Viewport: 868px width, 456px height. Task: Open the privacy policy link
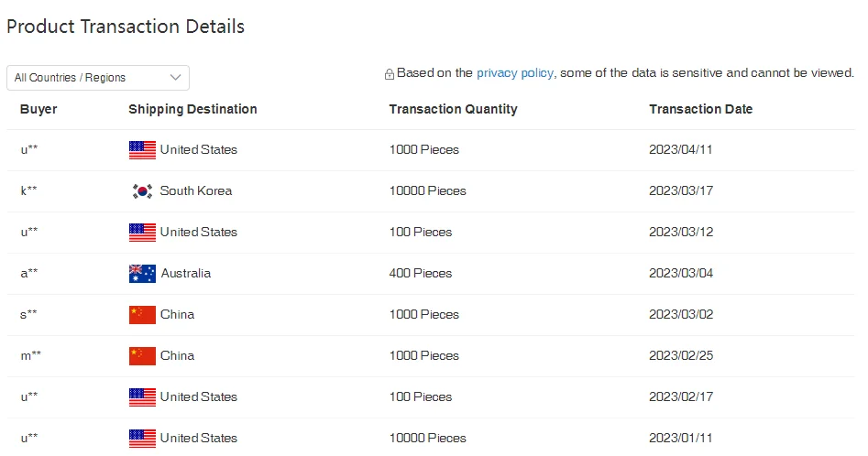514,73
